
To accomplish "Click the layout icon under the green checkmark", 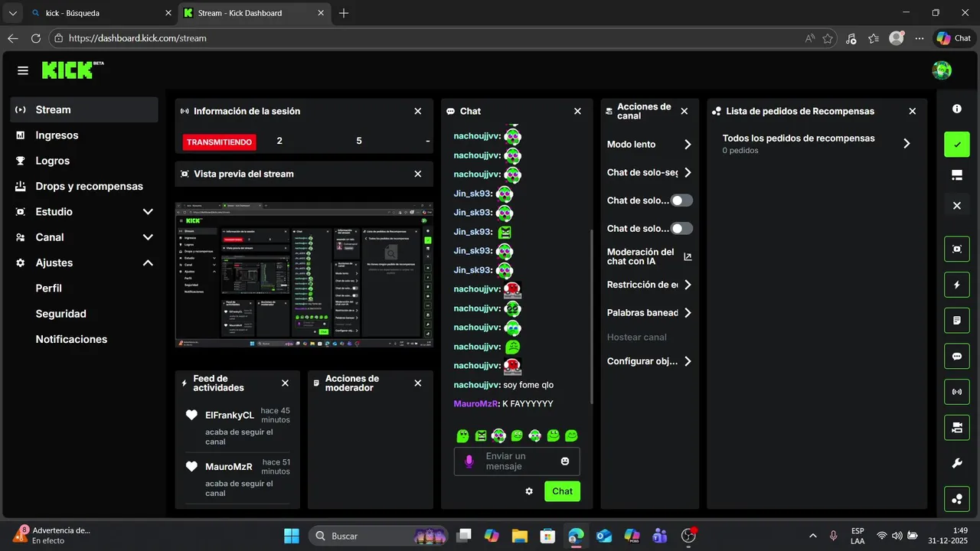I will pos(957,175).
